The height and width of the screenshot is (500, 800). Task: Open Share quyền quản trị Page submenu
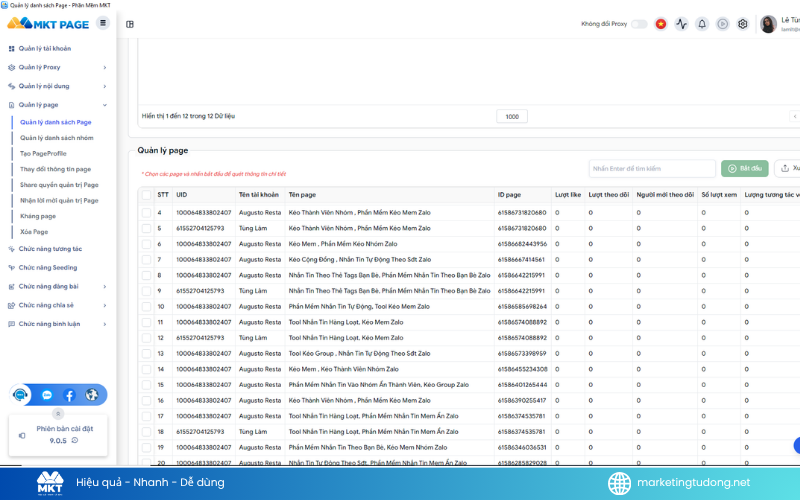click(x=59, y=185)
